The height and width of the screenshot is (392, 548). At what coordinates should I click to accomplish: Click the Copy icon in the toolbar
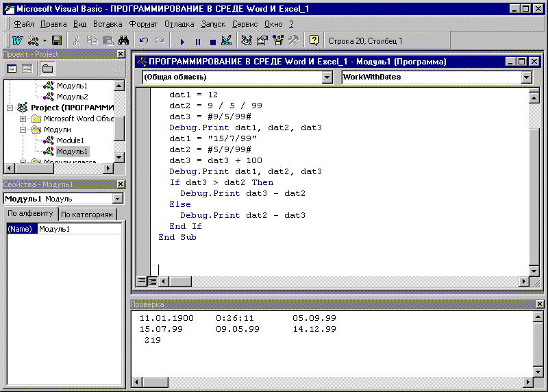coord(92,41)
